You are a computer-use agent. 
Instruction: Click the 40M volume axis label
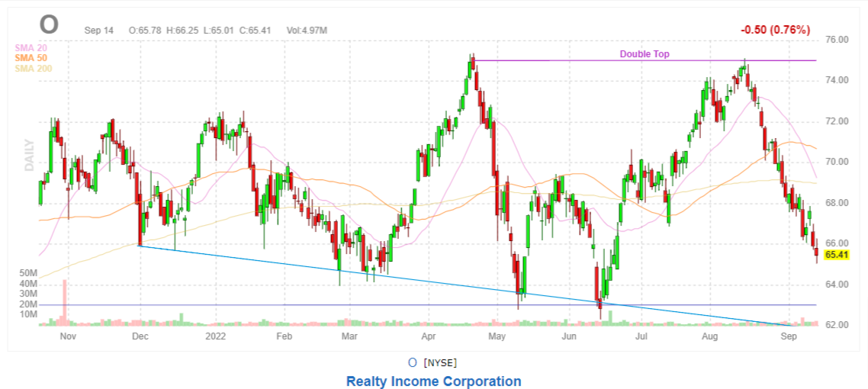pyautogui.click(x=28, y=284)
